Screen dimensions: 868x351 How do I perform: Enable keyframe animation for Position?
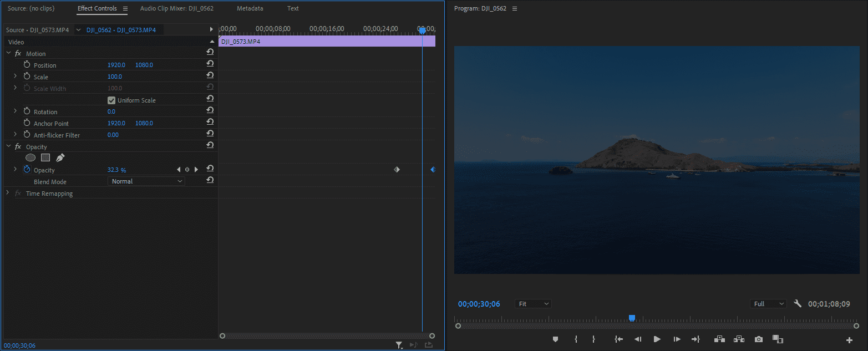[x=26, y=65]
